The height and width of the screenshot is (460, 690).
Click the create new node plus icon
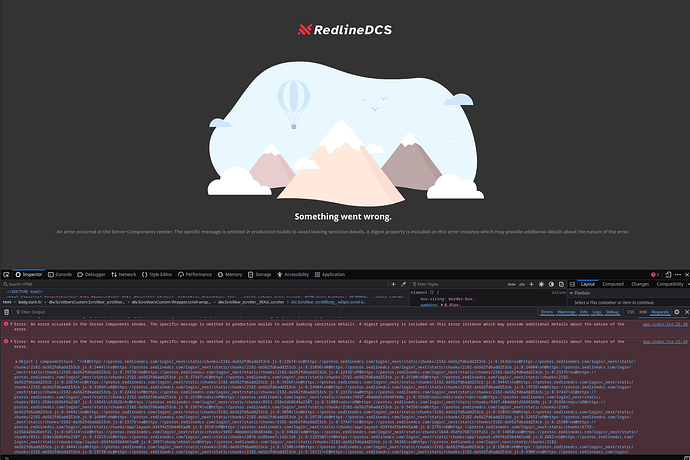click(393, 284)
